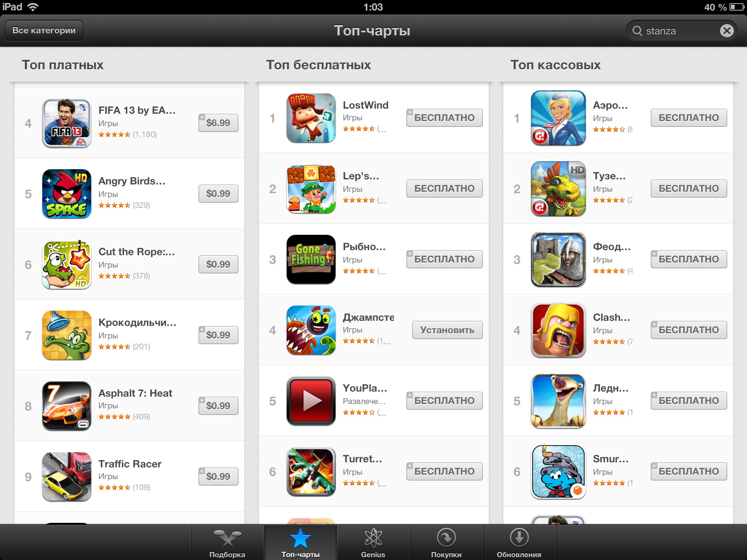Open FIFA 13 app icon
Viewport: 747px width, 560px height.
click(x=67, y=123)
